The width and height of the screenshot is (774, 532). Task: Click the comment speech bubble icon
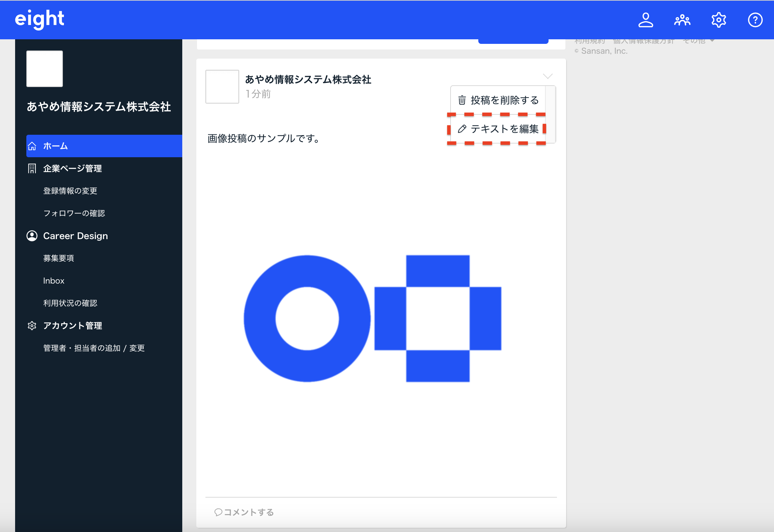coord(218,512)
